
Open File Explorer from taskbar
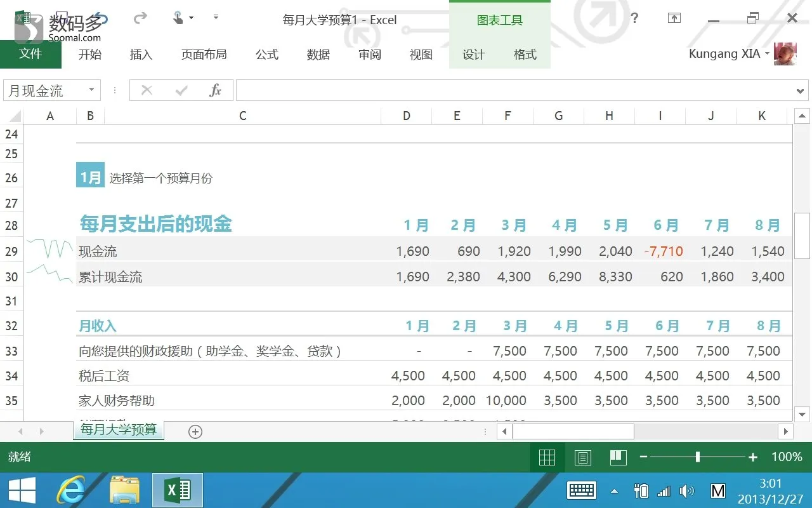(124, 490)
